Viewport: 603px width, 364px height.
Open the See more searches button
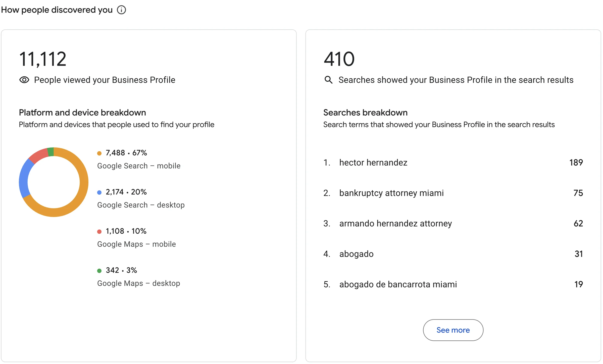(x=453, y=330)
